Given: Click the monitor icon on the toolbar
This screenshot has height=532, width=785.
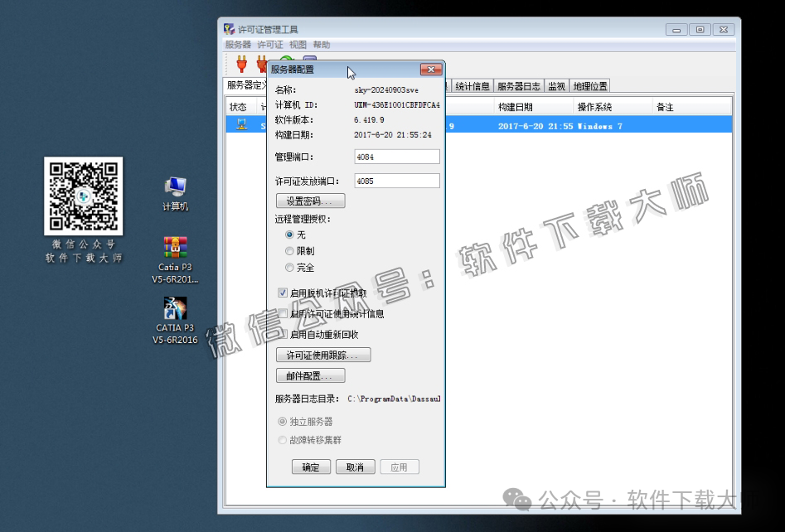Looking at the screenshot, I should [309, 58].
